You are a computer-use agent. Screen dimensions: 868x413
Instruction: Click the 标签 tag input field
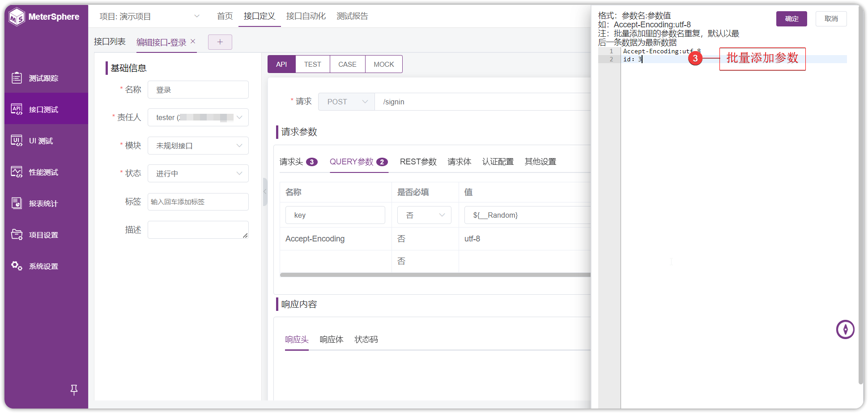click(198, 202)
